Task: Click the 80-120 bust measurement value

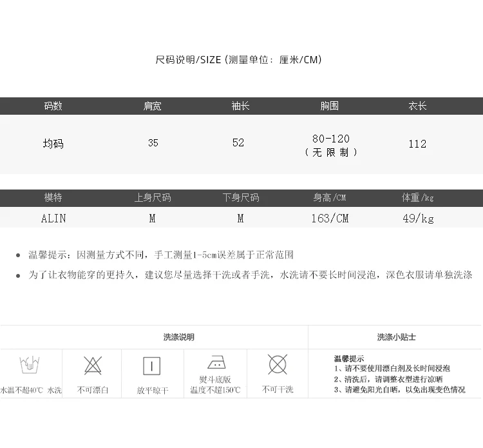Action: [331, 139]
